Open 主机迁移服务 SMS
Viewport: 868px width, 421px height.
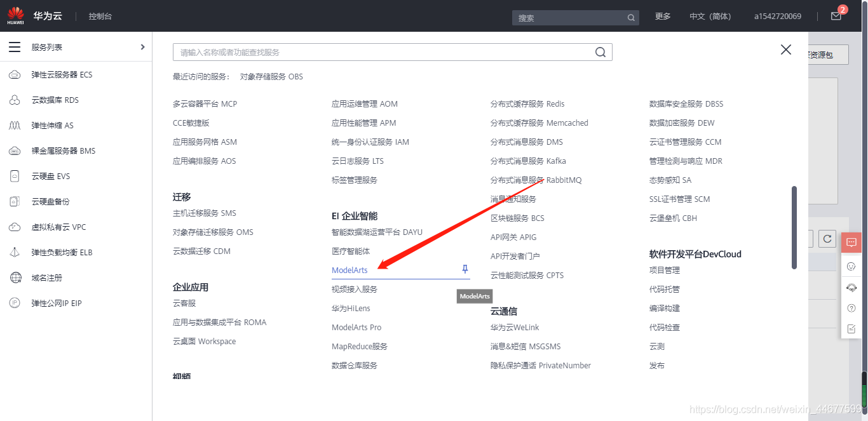pyautogui.click(x=205, y=213)
